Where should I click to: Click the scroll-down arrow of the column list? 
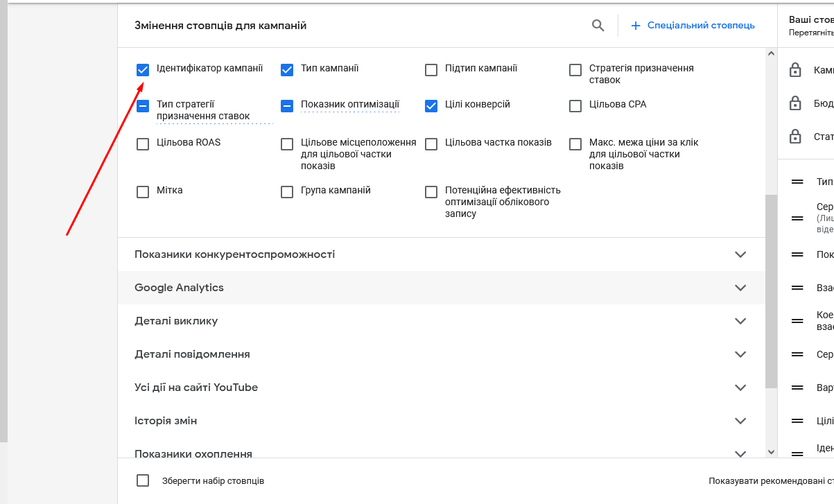[x=772, y=451]
